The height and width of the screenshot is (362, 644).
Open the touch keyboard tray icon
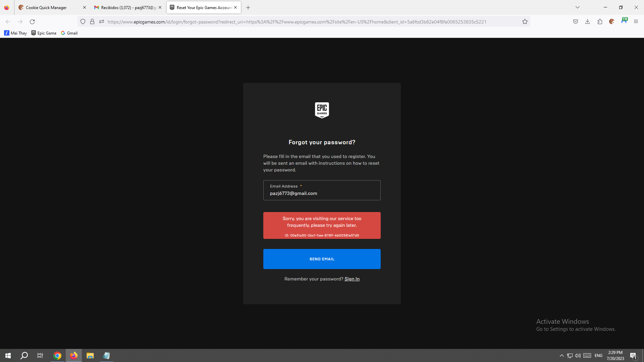click(587, 356)
